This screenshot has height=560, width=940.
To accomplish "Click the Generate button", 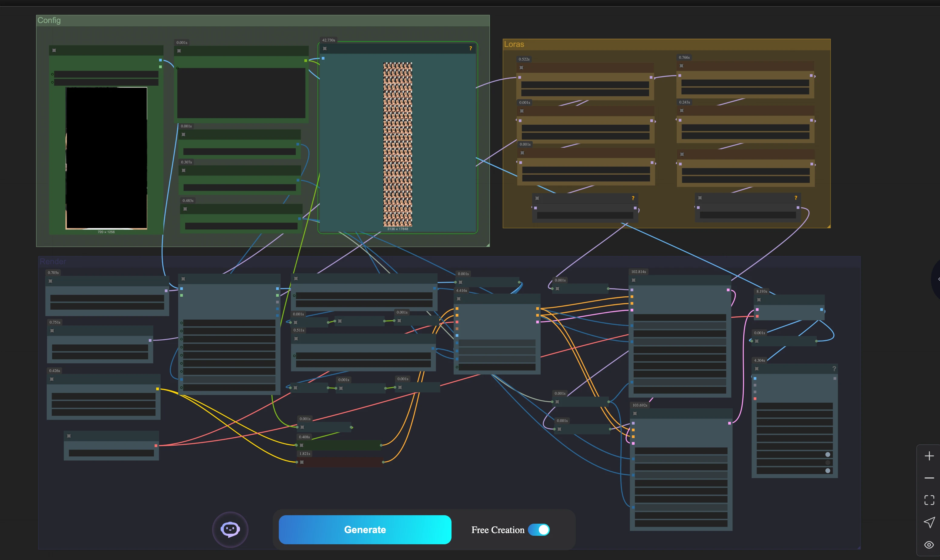I will [365, 530].
